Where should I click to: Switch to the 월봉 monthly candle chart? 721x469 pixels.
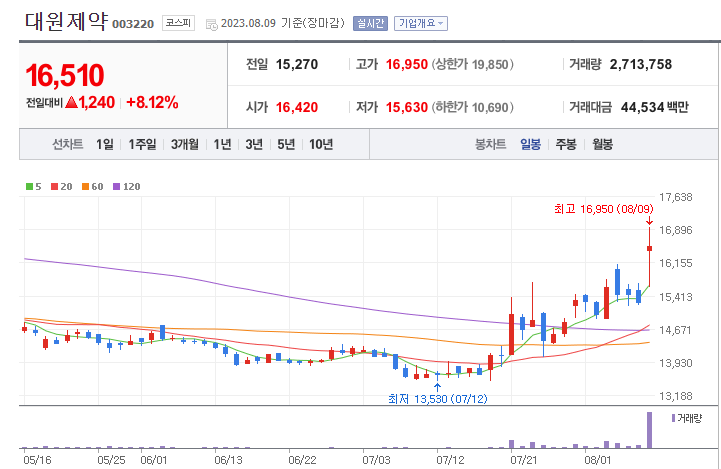[x=602, y=144]
